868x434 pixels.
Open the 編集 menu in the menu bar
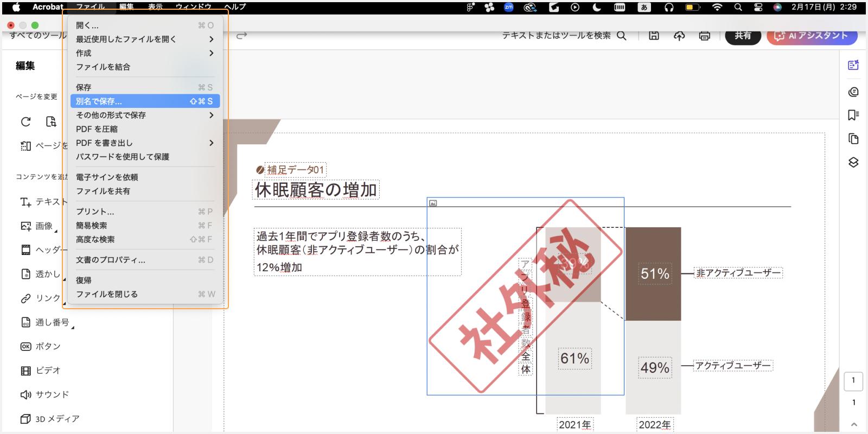tap(126, 7)
